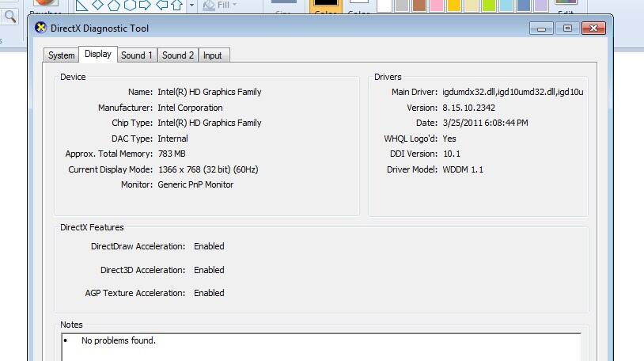
Task: Click display mode '1366 x 768 (32 bit) (60Hz)'
Action: click(x=208, y=169)
